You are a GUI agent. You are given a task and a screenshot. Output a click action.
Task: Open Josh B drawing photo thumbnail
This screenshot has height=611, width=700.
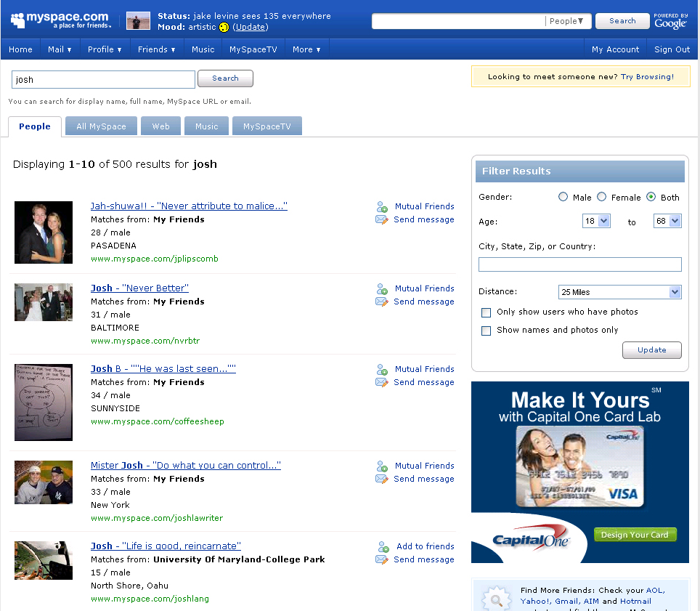click(x=44, y=402)
